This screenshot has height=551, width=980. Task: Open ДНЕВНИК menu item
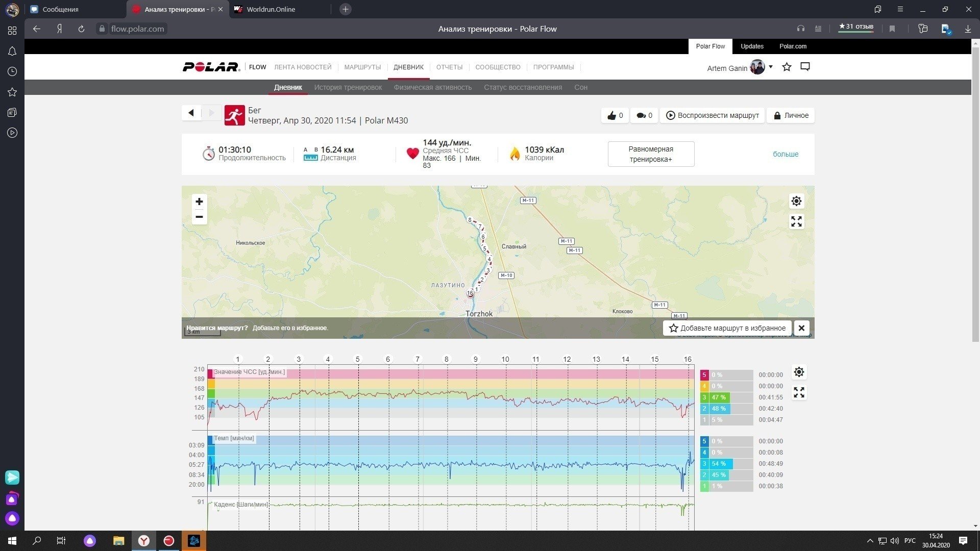pyautogui.click(x=408, y=67)
